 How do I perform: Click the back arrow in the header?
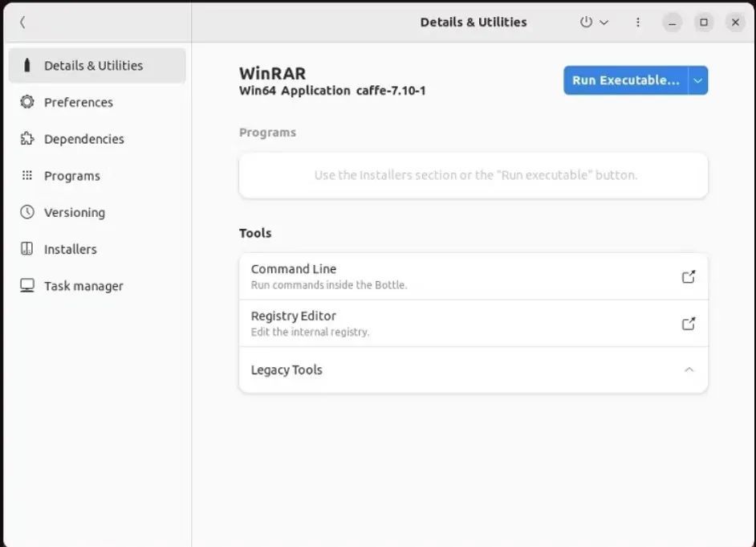(22, 22)
